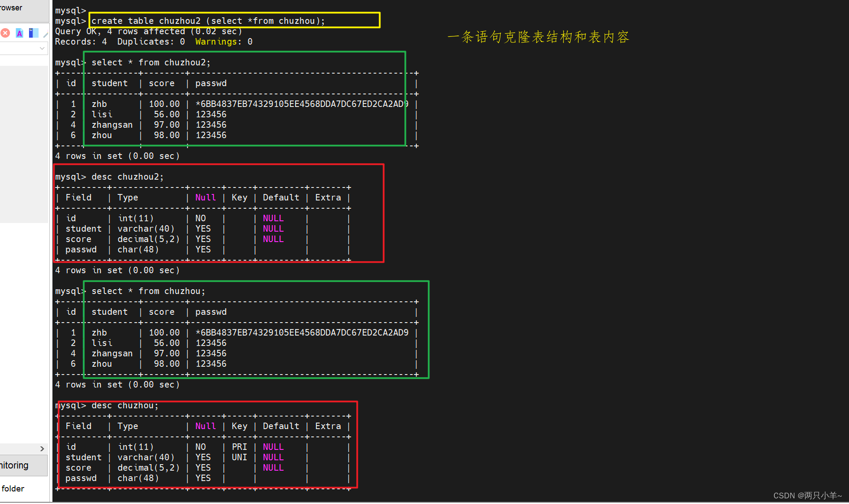This screenshot has height=504, width=849.
Task: Switch to the 'folder' tab in left panel
Action: (x=13, y=488)
